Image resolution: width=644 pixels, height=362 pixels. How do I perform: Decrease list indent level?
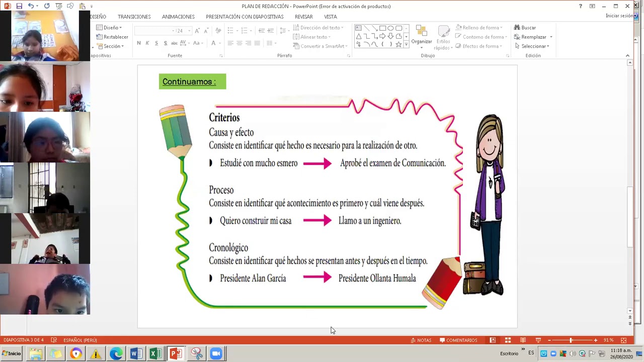point(262,31)
